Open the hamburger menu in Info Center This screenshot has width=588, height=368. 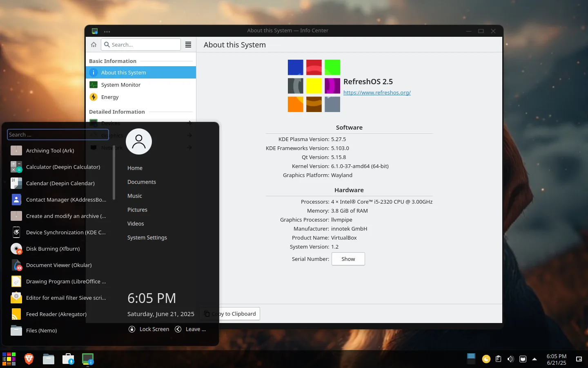click(x=188, y=45)
